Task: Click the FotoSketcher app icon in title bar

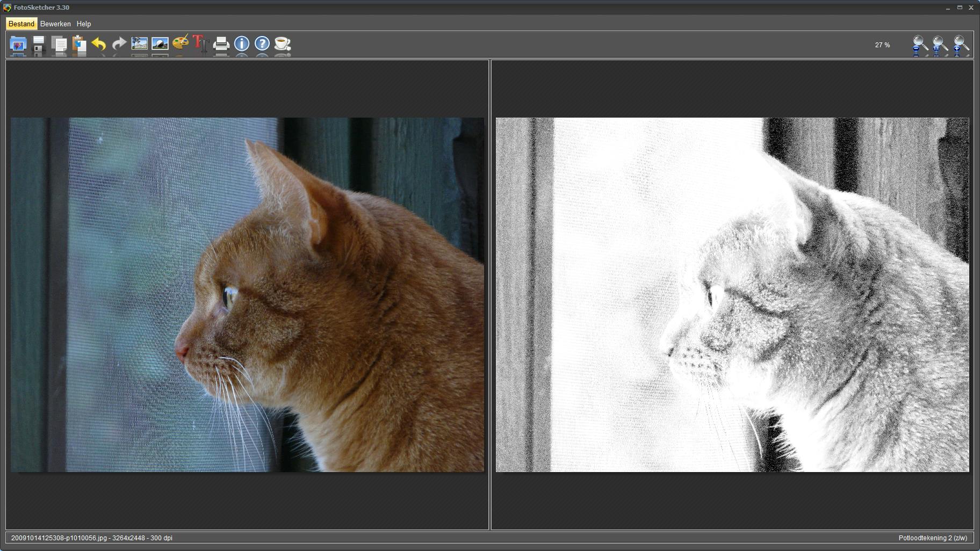Action: pyautogui.click(x=7, y=8)
